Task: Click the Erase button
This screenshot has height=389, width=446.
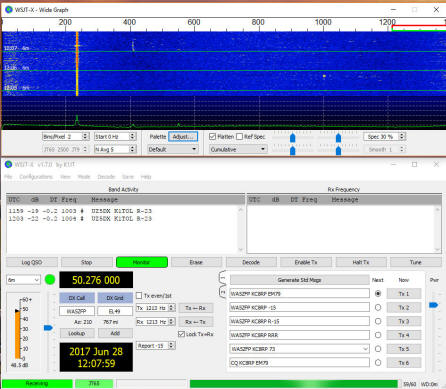Action: [196, 262]
